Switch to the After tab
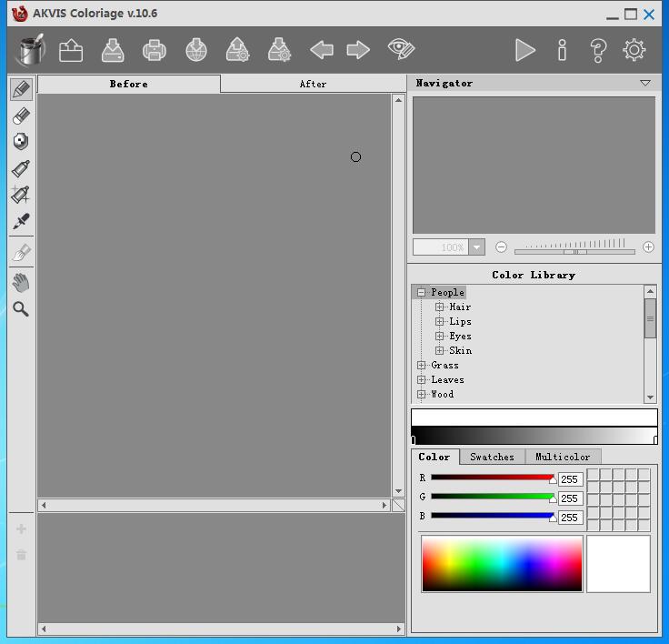The image size is (669, 644). click(313, 84)
